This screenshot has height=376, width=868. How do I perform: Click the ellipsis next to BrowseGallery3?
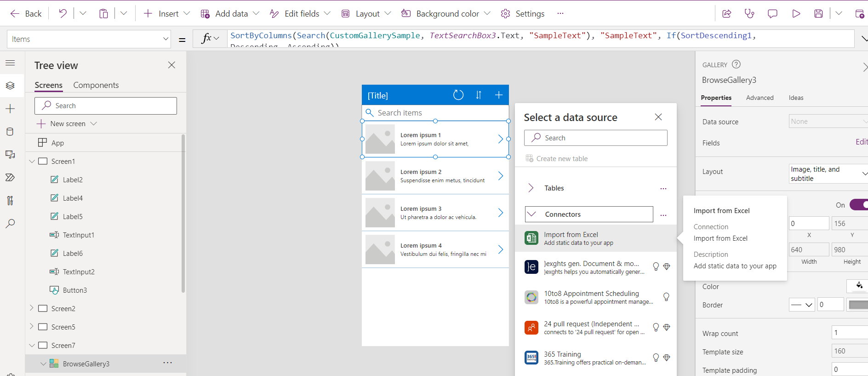(168, 363)
